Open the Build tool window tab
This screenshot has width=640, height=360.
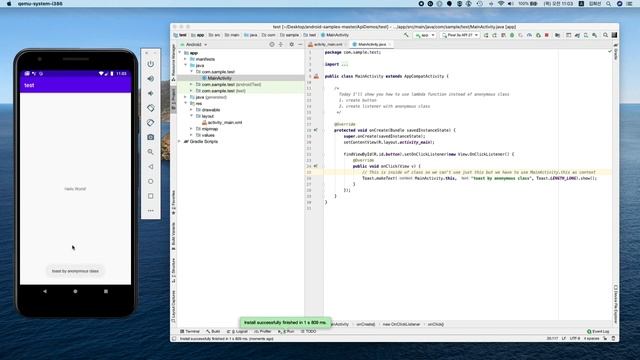click(213, 331)
